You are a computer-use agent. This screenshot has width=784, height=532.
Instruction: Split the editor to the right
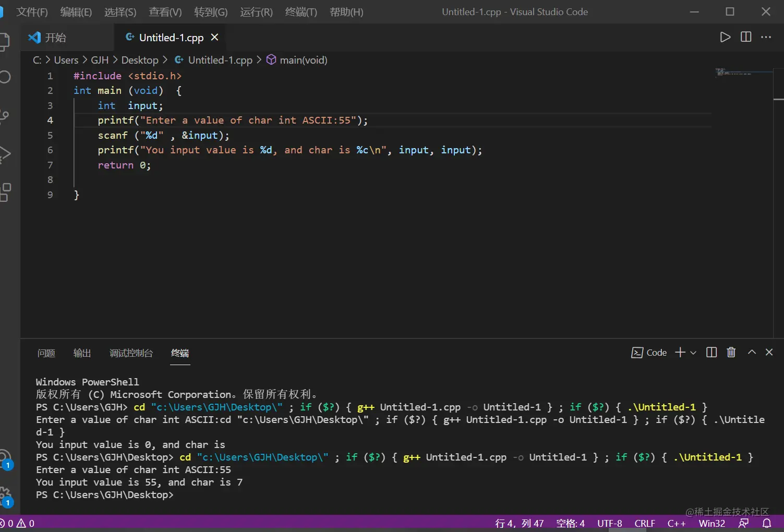746,37
